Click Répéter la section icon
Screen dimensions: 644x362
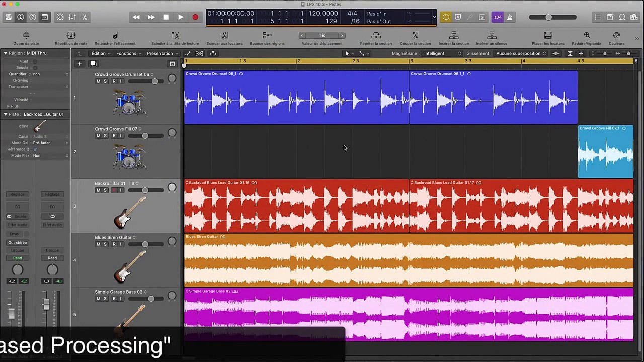pyautogui.click(x=376, y=35)
